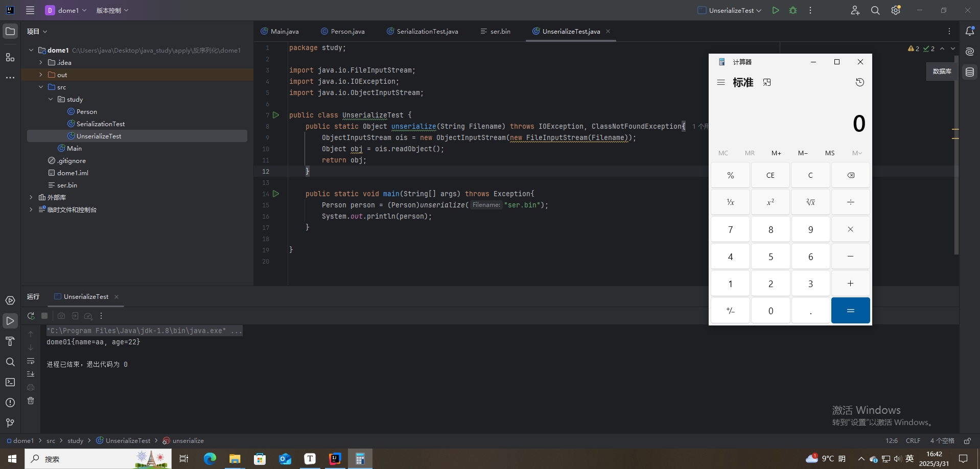Open the Run tool window icon on the left stripe
Image resolution: width=980 pixels, height=469 pixels.
click(10, 321)
